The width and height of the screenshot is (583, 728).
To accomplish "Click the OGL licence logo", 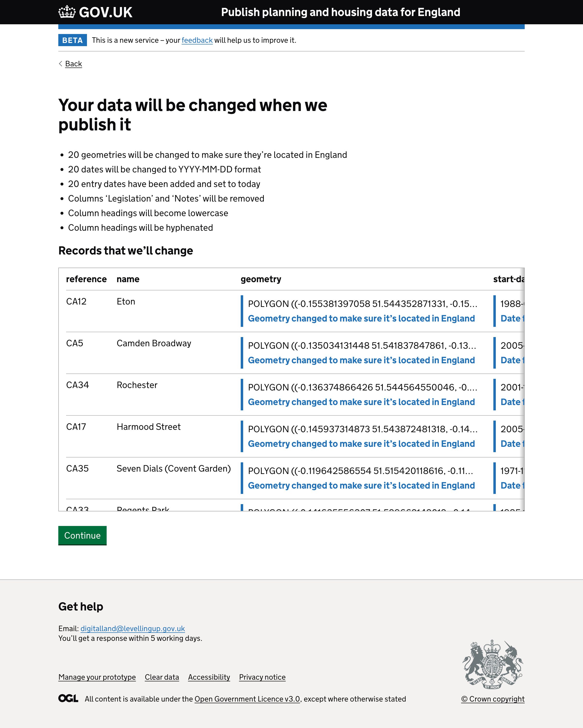I will pyautogui.click(x=68, y=698).
